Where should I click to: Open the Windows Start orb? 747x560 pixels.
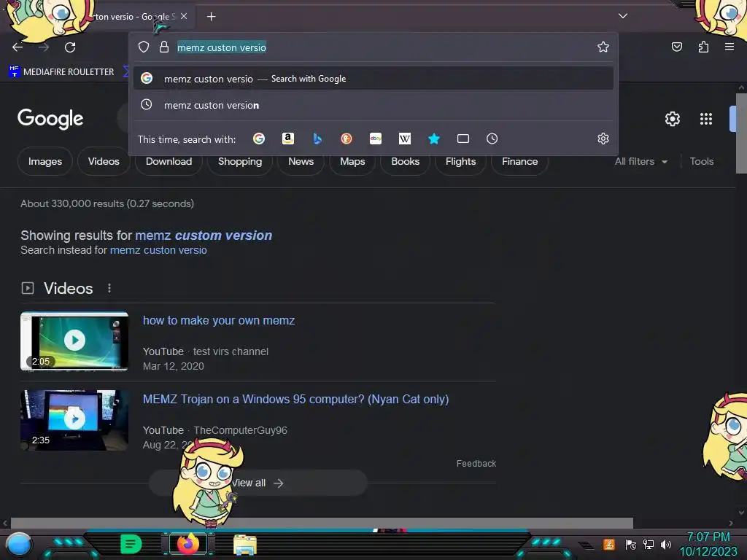click(19, 545)
